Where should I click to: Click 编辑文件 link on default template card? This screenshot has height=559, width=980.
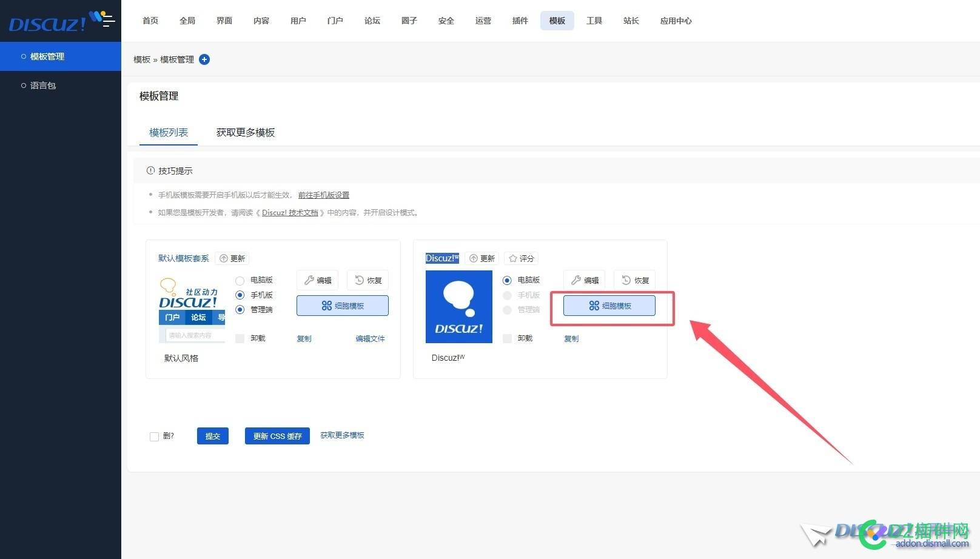point(370,339)
